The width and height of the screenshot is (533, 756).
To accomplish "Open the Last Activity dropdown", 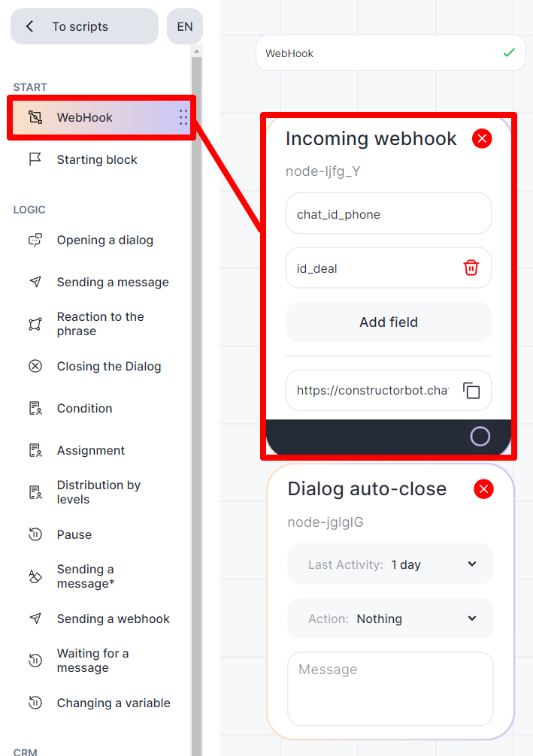I will 390,564.
